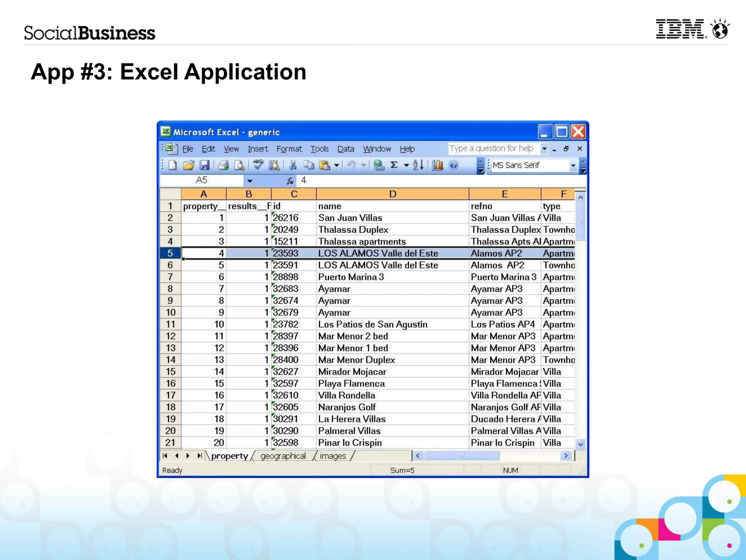Open the Research icon next to Spelling
This screenshot has height=560, width=746.
(274, 165)
